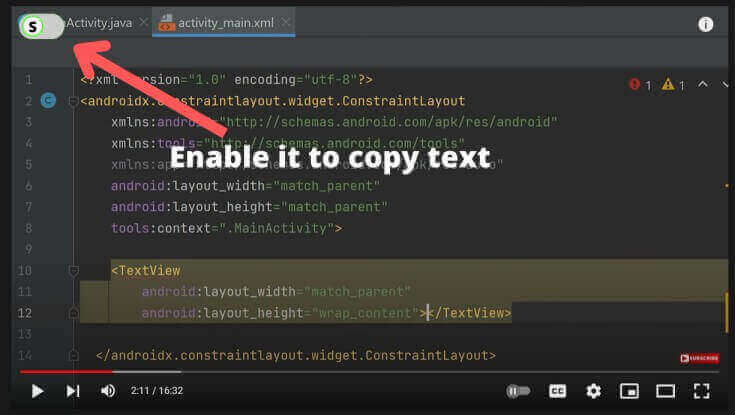Enable miniplayer mode
735x415 pixels.
[629, 391]
